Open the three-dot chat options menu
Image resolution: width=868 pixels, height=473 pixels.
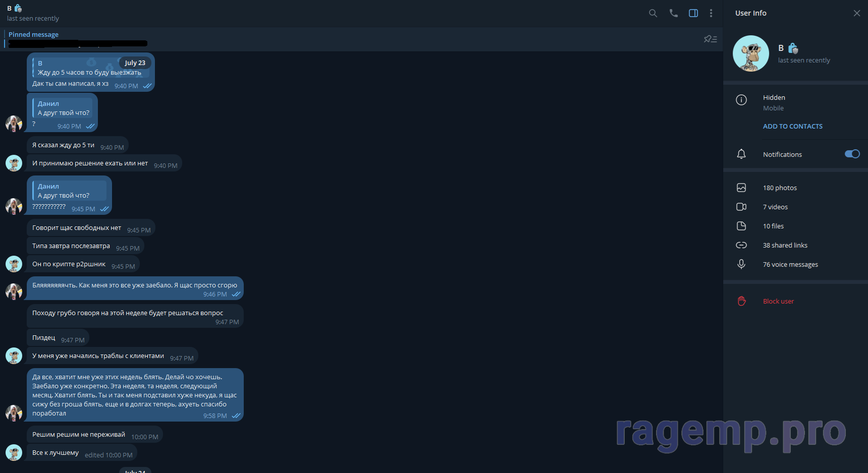[711, 13]
